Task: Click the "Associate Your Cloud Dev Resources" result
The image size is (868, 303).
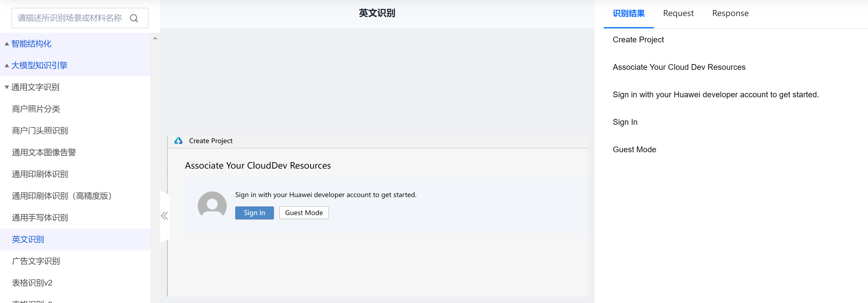Action: [679, 67]
